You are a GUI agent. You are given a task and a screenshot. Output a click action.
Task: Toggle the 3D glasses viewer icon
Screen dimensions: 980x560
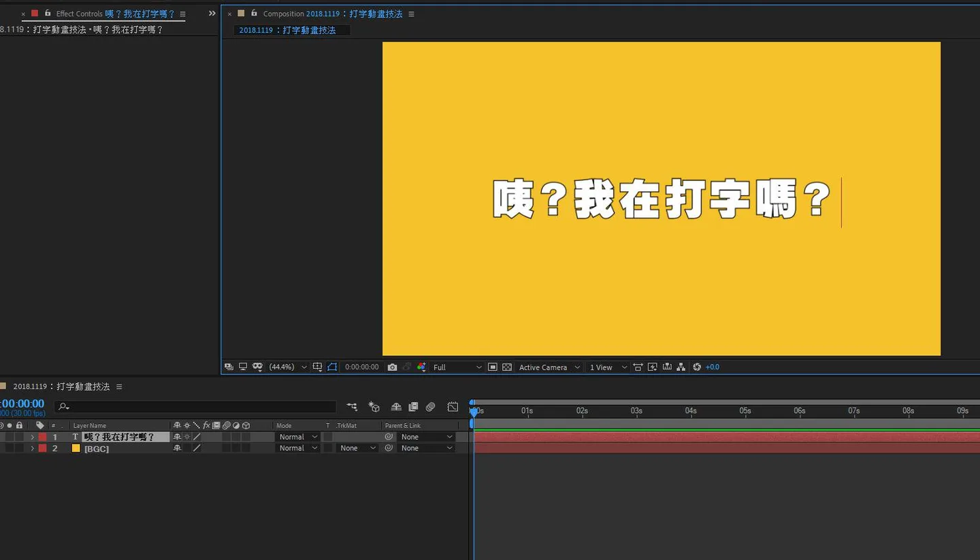point(257,367)
